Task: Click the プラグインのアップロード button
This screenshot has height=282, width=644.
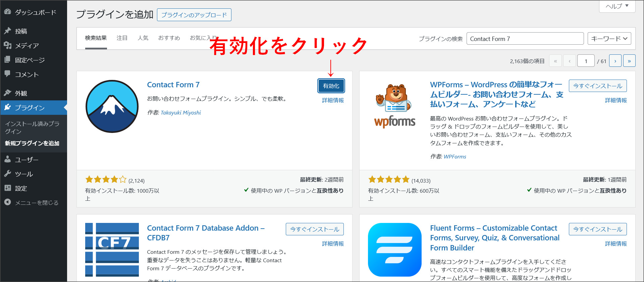Action: [194, 15]
